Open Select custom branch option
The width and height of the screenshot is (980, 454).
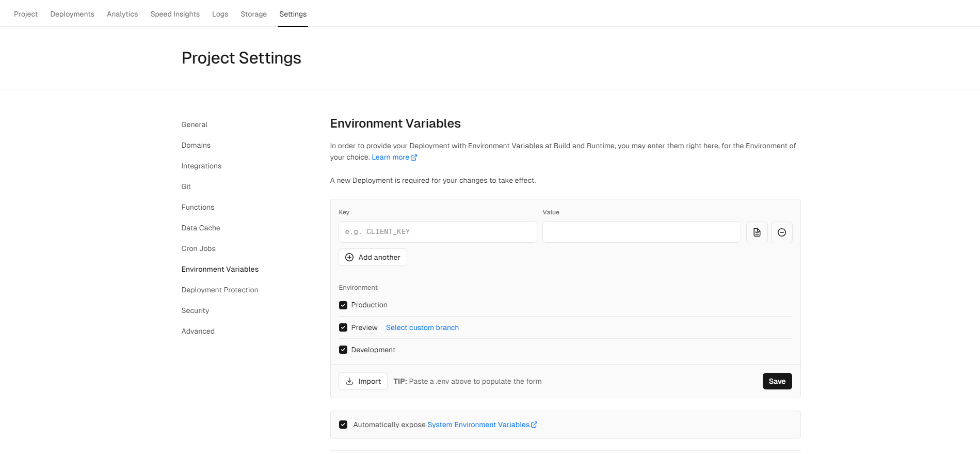(x=422, y=327)
